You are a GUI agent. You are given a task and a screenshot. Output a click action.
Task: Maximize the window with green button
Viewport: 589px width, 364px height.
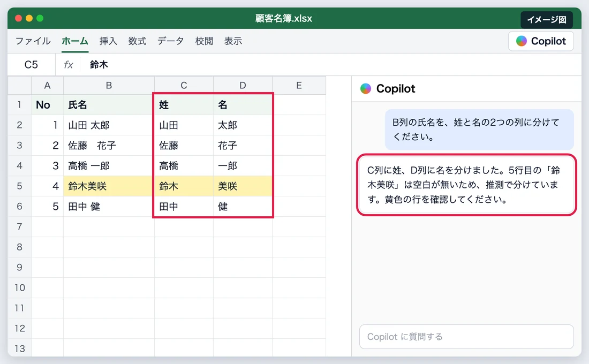point(40,18)
